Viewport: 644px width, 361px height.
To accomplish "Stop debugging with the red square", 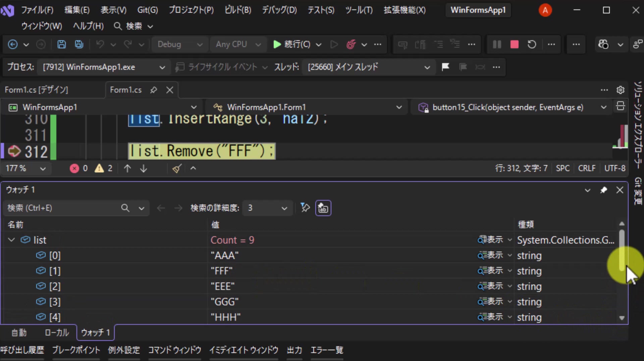I will pos(514,44).
